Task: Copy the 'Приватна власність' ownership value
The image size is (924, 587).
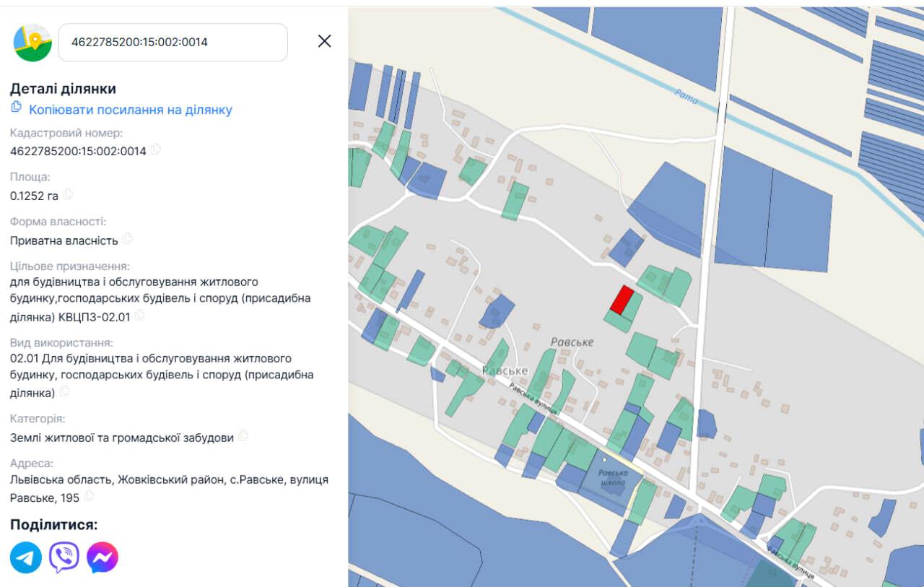Action: tap(128, 238)
